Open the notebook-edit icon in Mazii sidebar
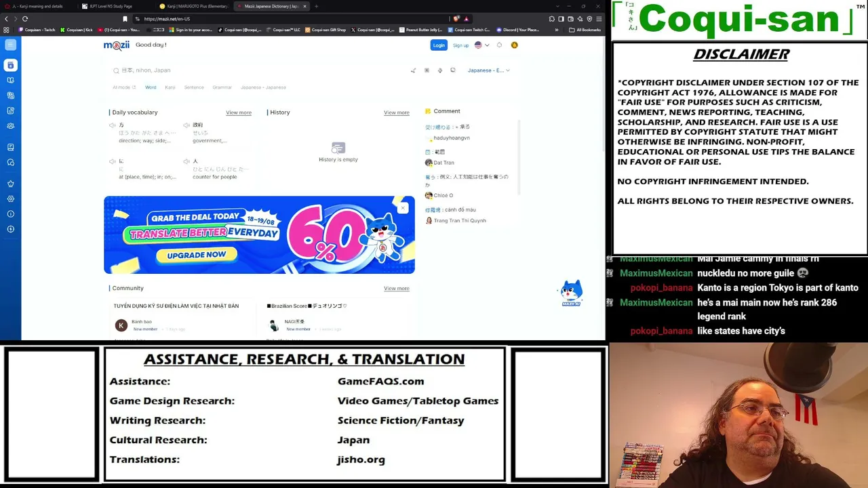 [x=10, y=110]
